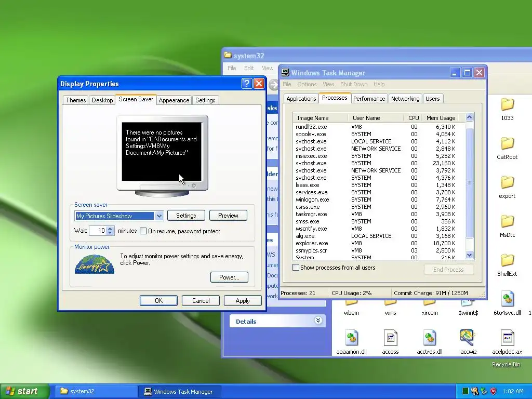Select the 6to4svc.dll file icon
Image resolution: width=532 pixels, height=399 pixels.
pyautogui.click(x=507, y=299)
